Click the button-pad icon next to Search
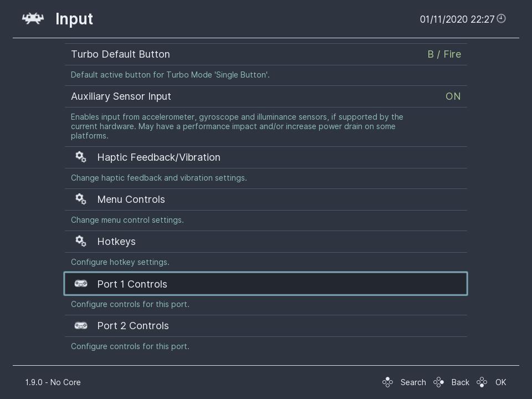Viewport: 532px width, 399px height. coord(387,382)
